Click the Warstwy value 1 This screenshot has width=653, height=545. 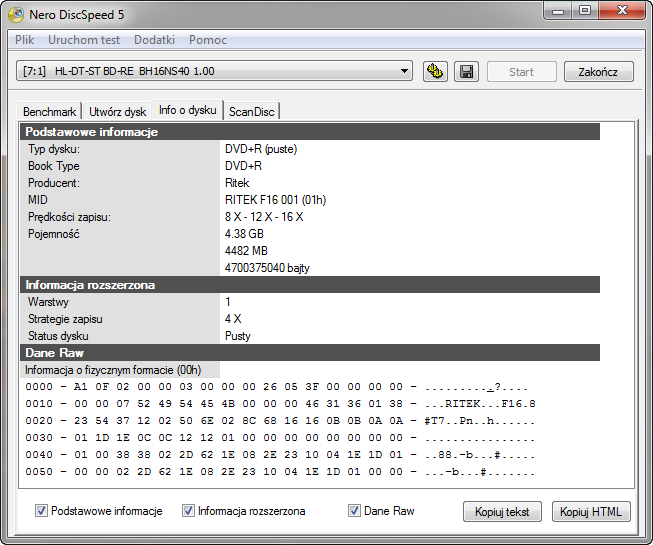[x=228, y=302]
